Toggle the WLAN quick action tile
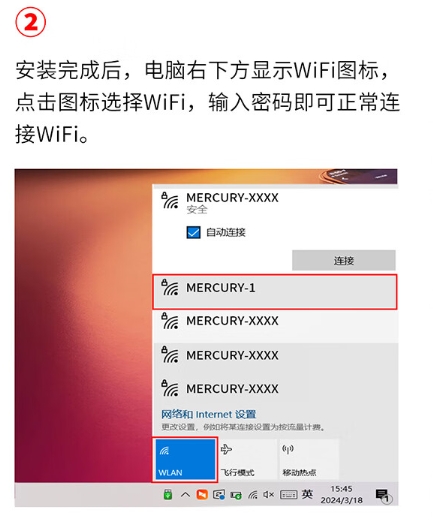This screenshot has width=433, height=522. pyautogui.click(x=185, y=459)
